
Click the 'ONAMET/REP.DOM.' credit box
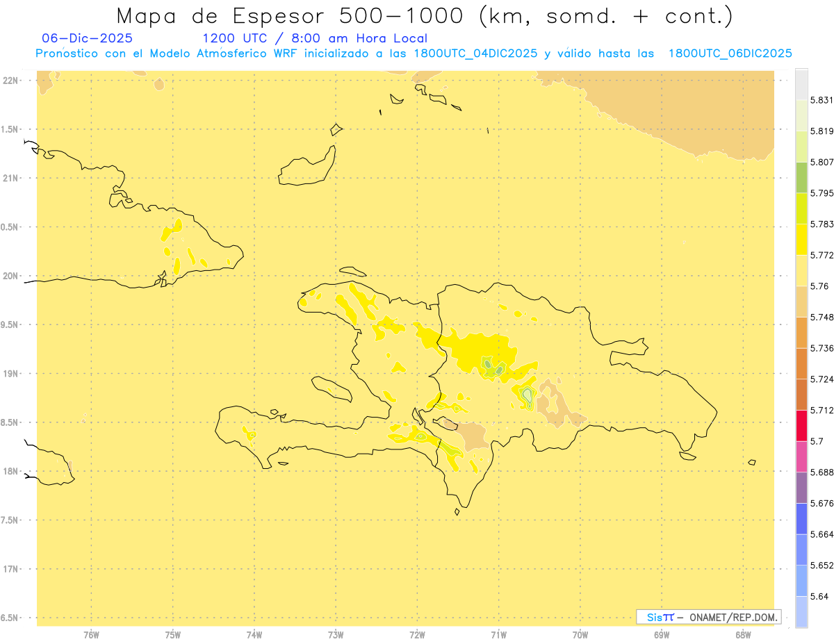[x=709, y=617]
